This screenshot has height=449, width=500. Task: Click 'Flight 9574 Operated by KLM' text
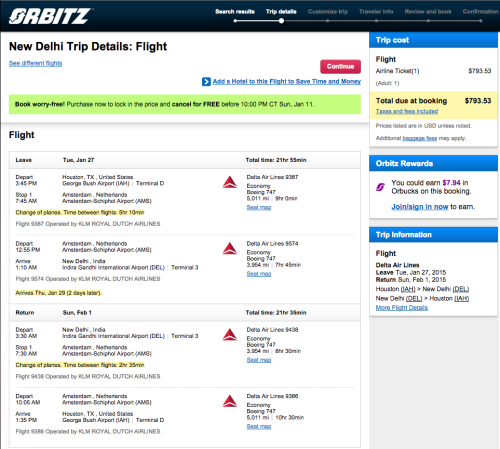[88, 279]
